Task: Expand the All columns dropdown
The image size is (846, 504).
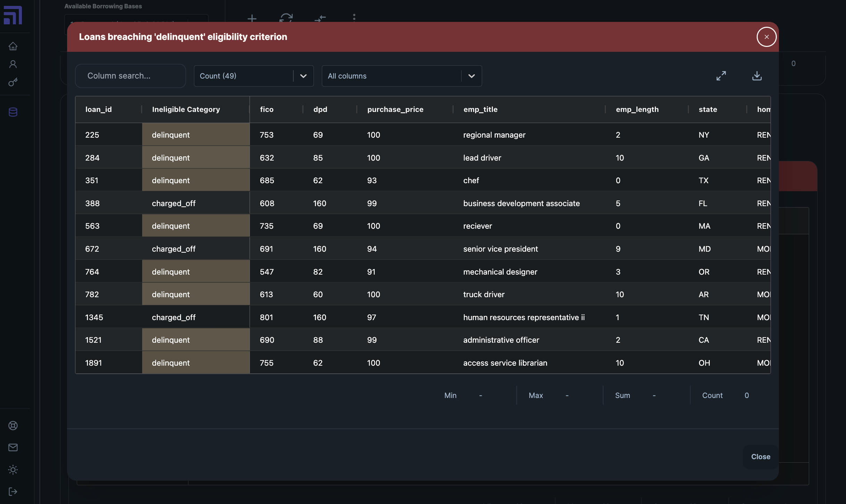Action: (x=401, y=76)
